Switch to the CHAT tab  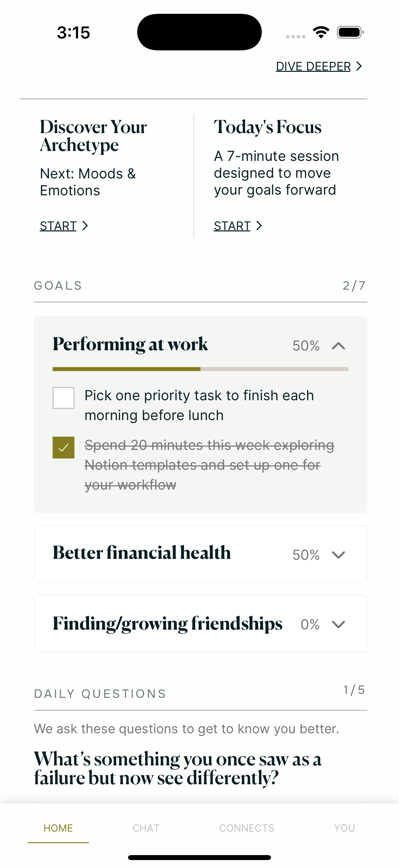tap(146, 828)
